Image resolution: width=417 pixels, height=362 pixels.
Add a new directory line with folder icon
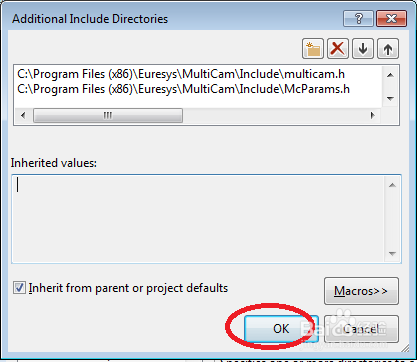coord(313,49)
